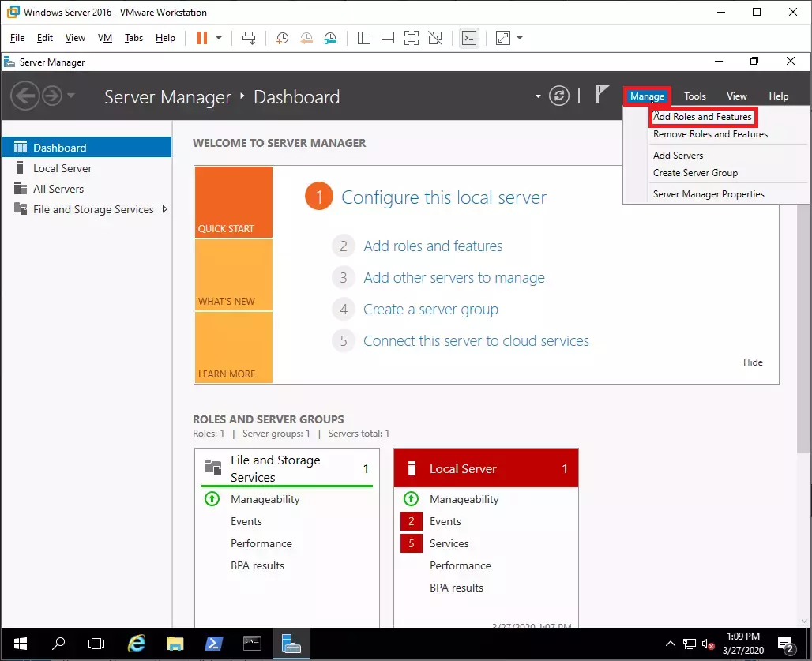This screenshot has width=812, height=661.
Task: Open notifications flag icon
Action: 601,94
